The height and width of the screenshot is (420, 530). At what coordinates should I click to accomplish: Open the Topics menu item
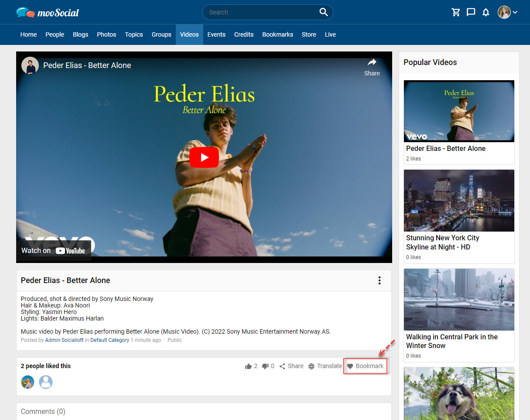pos(134,34)
